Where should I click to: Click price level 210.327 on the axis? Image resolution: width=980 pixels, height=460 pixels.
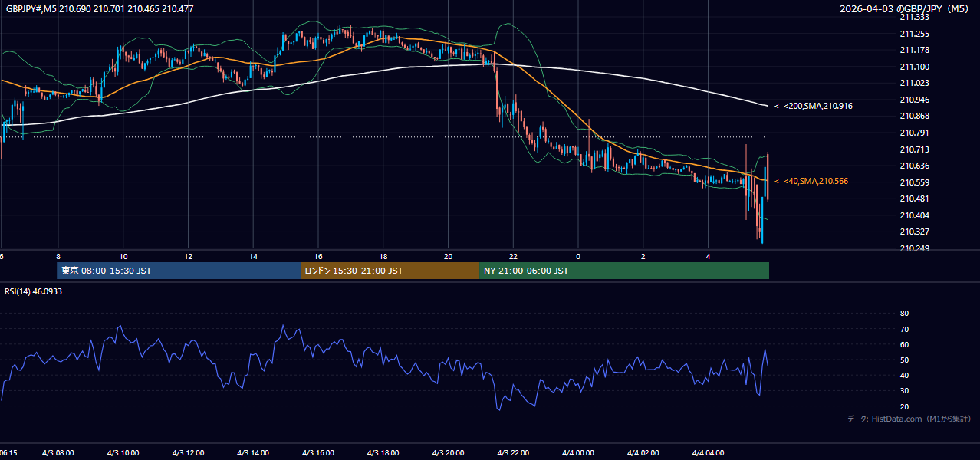point(914,232)
